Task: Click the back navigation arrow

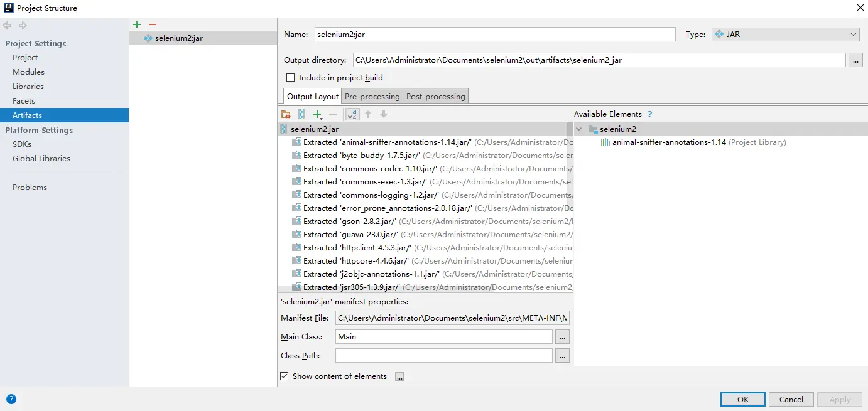Action: [x=8, y=26]
